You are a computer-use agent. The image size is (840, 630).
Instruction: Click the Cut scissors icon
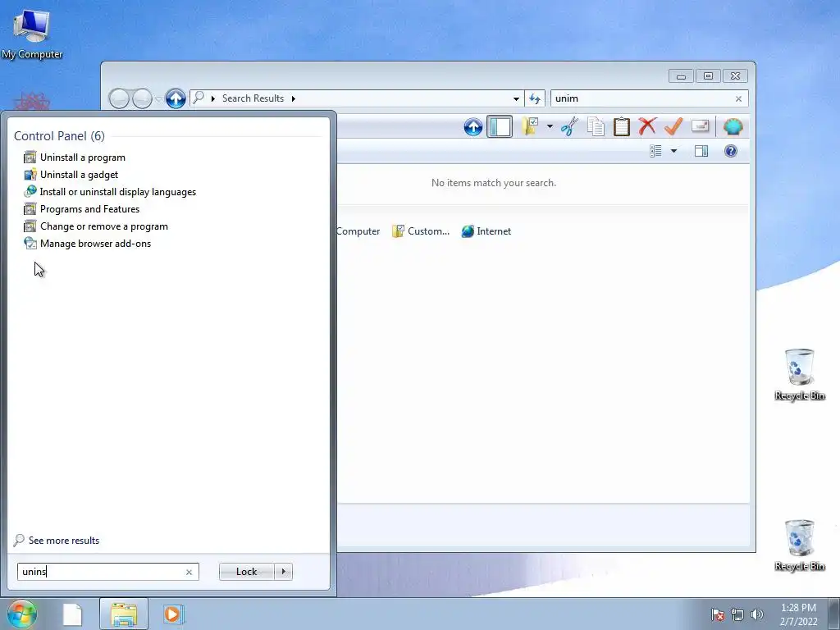pos(569,127)
